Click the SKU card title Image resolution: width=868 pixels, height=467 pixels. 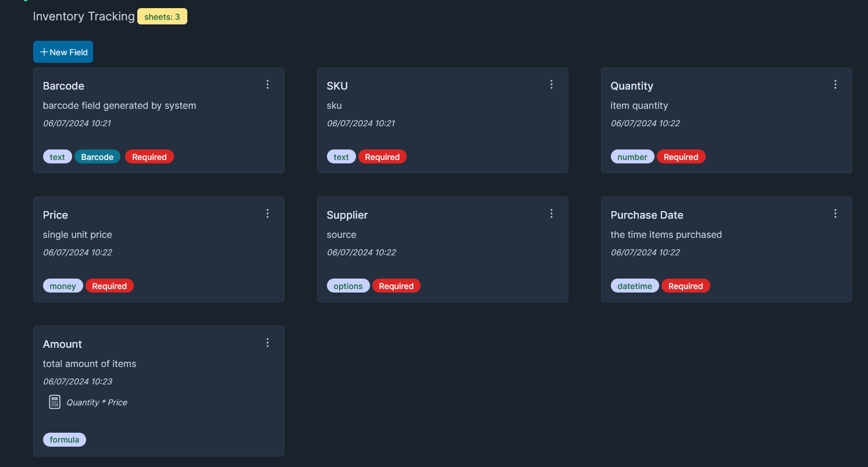[337, 86]
